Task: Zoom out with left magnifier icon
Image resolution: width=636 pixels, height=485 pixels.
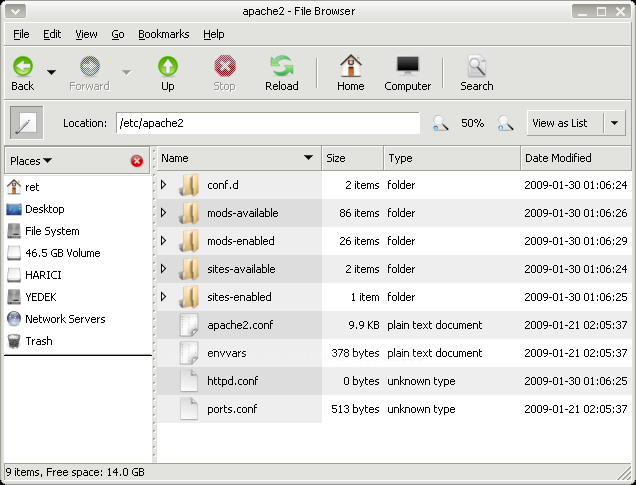Action: (x=440, y=123)
